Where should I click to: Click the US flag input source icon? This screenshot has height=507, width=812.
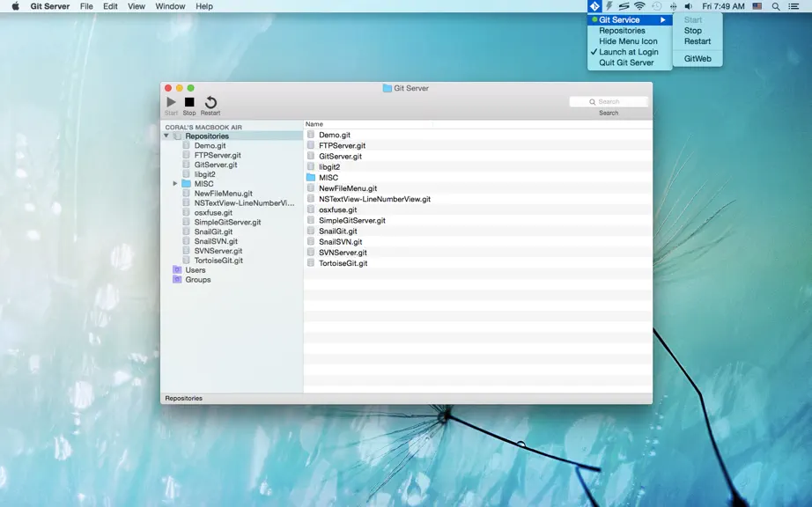coord(757,6)
